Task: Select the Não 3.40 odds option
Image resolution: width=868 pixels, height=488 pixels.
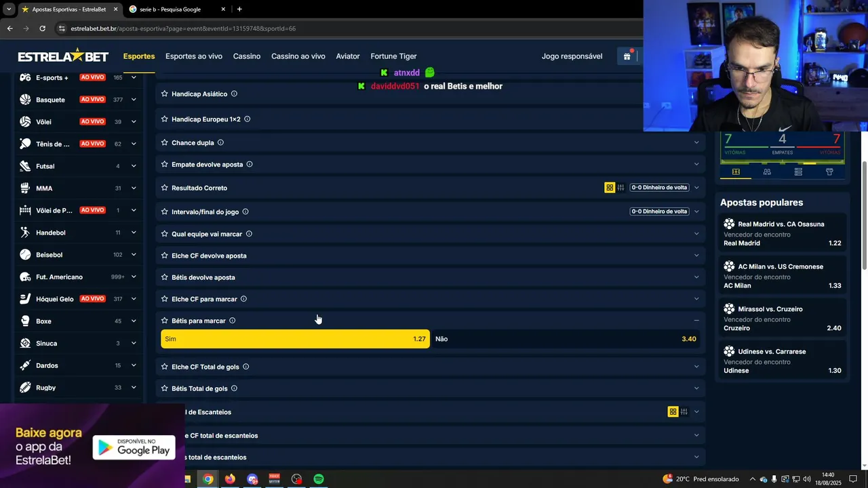Action: coord(566,339)
